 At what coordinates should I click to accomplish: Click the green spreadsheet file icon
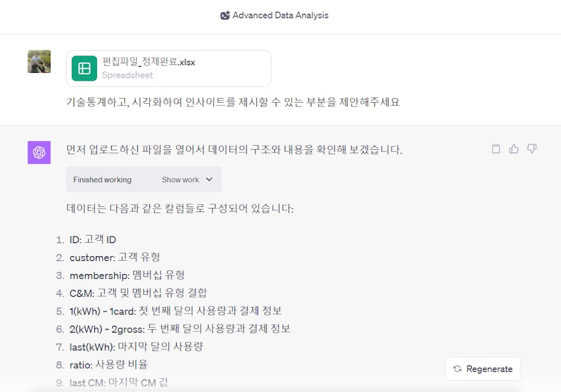(84, 68)
